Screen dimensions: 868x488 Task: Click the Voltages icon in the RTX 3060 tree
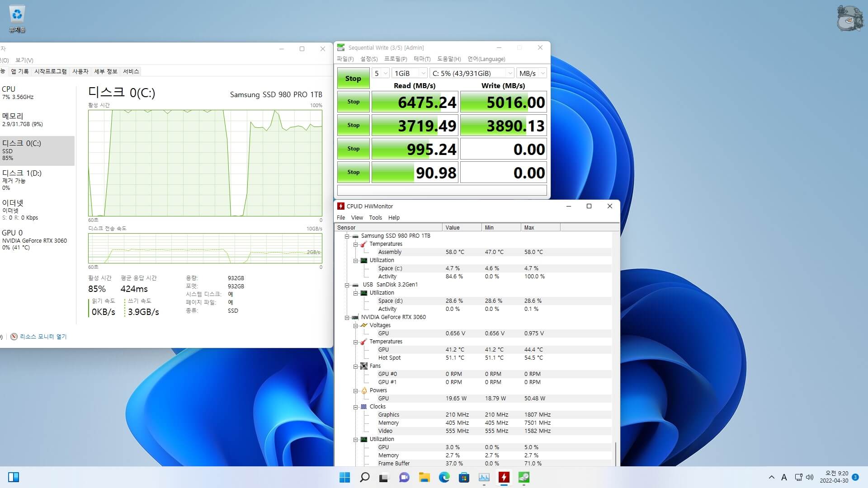[364, 325]
